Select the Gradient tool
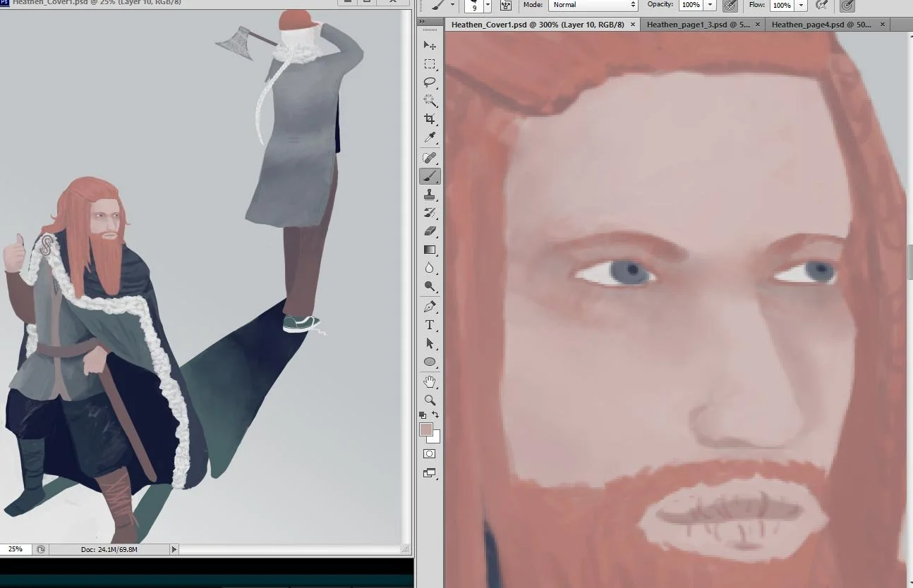 point(430,250)
